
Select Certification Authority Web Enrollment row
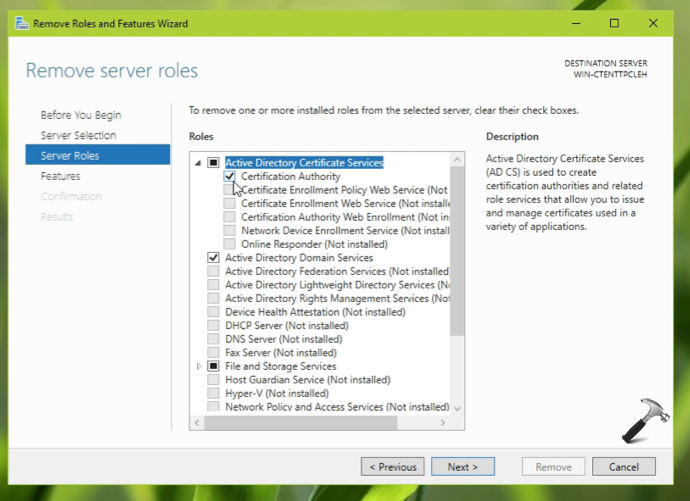(x=345, y=217)
